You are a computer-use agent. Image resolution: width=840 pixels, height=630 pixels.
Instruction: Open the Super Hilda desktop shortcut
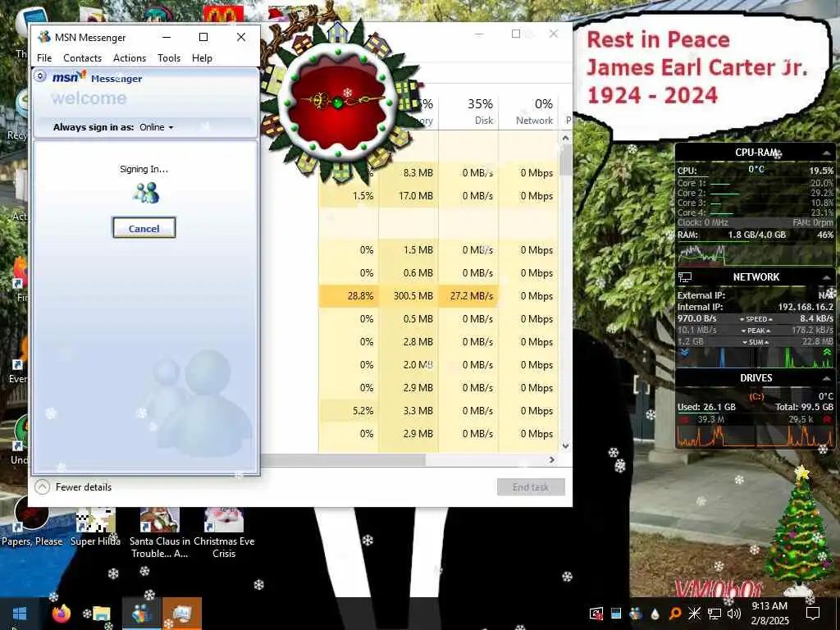click(x=95, y=526)
